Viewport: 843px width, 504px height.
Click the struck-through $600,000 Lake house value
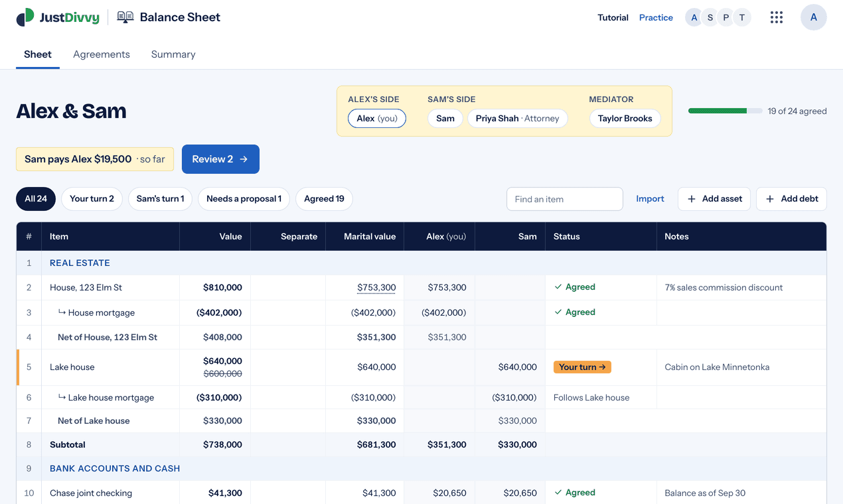point(222,373)
